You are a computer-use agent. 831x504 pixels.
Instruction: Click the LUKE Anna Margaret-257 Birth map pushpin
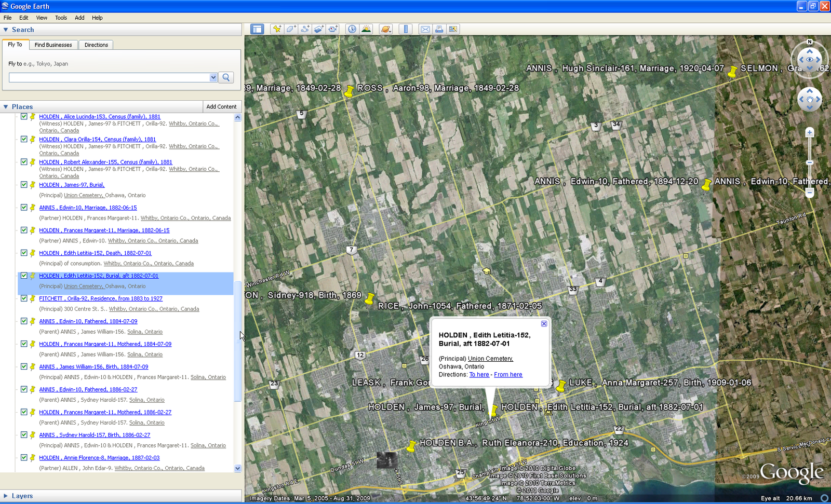[560, 386]
